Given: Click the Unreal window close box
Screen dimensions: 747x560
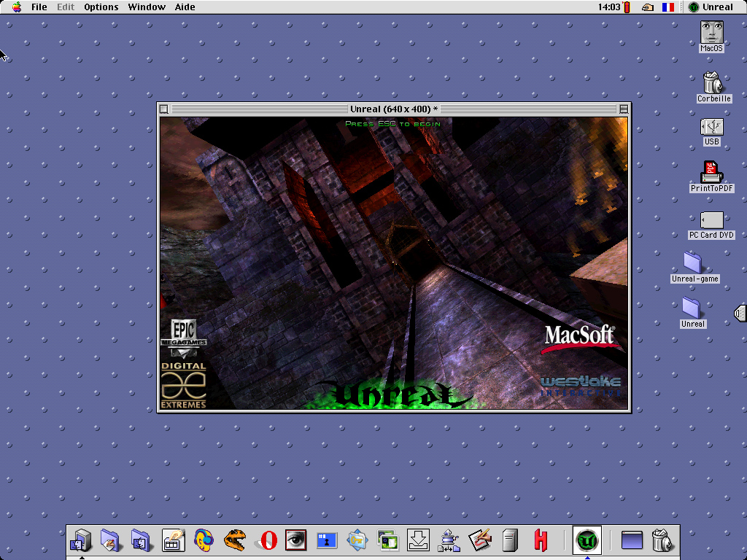Looking at the screenshot, I should point(164,109).
